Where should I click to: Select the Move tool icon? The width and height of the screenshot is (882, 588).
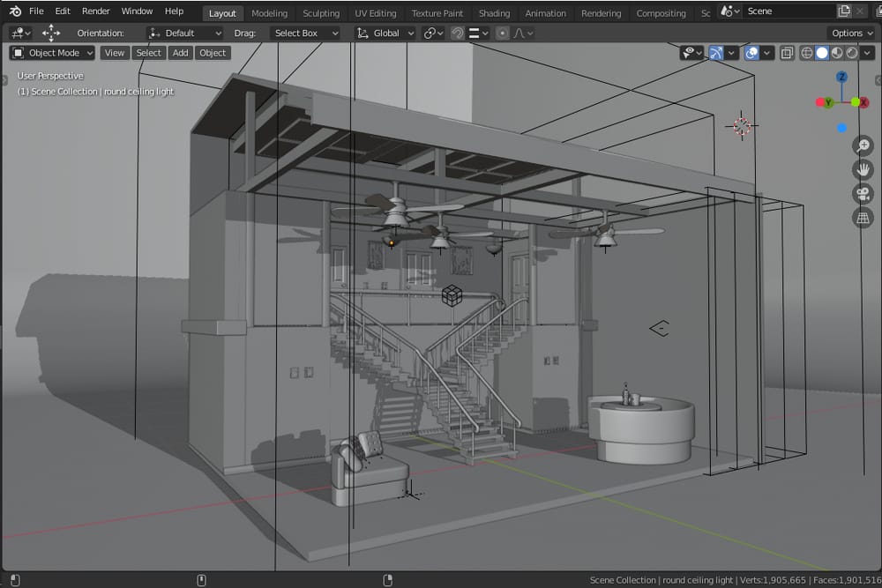pyautogui.click(x=51, y=33)
